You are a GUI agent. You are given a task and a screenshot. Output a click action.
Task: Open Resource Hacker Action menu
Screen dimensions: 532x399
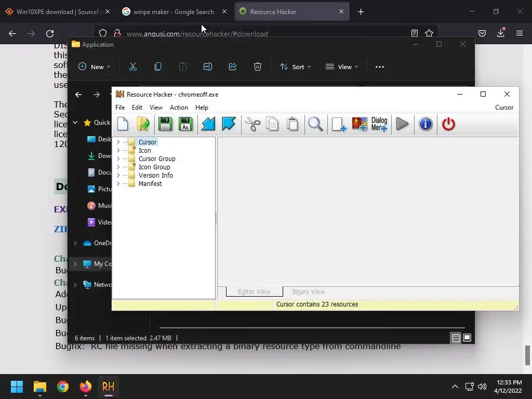coord(179,108)
